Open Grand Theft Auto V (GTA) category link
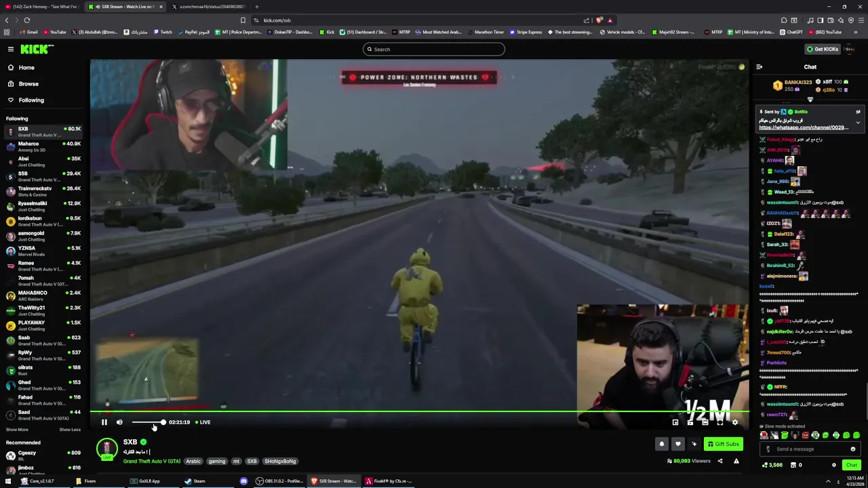Image resolution: width=868 pixels, height=488 pixels. 152,461
